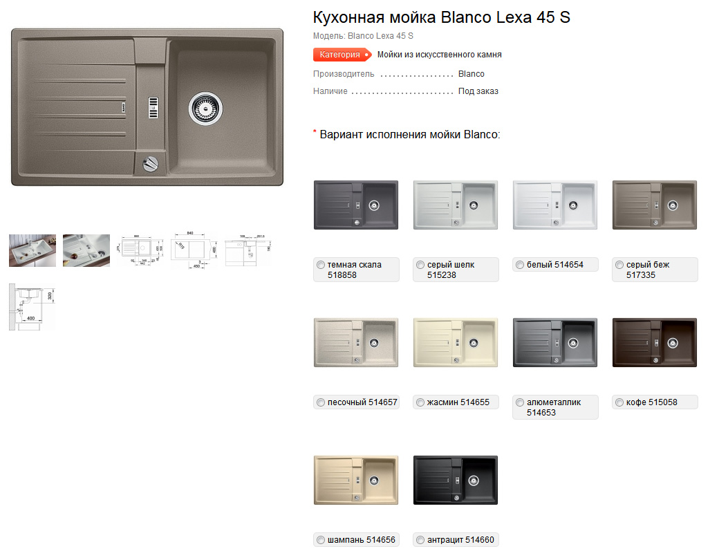
Task: Select the белый 514654 radio button
Action: pos(520,265)
